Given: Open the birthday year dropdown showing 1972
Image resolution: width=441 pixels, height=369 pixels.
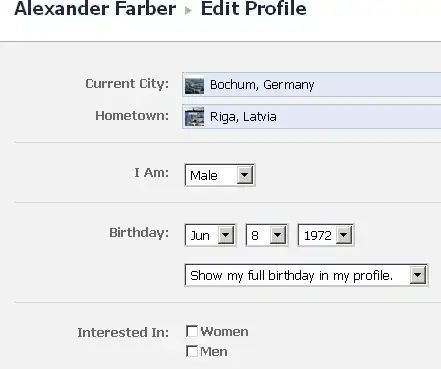Looking at the screenshot, I should 326,235.
